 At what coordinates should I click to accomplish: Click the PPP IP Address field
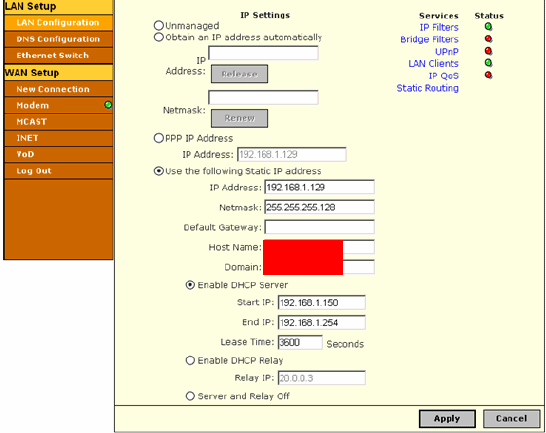(x=292, y=154)
